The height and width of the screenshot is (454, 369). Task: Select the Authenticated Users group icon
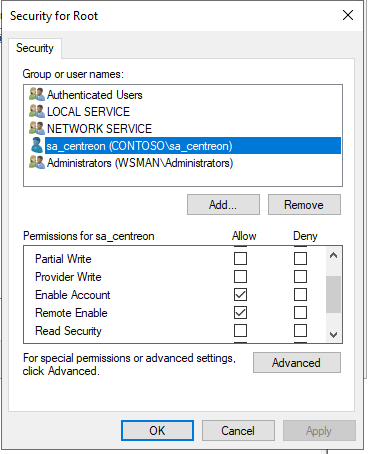click(37, 94)
